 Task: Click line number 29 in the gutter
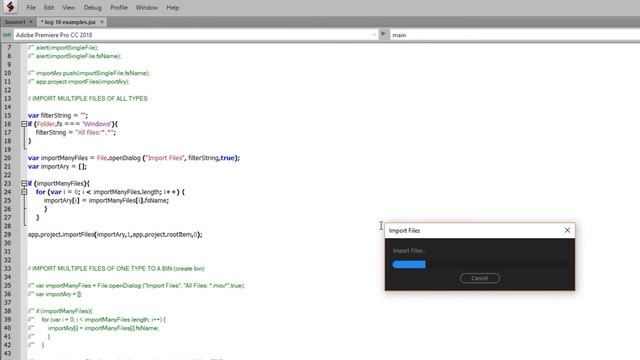8,235
